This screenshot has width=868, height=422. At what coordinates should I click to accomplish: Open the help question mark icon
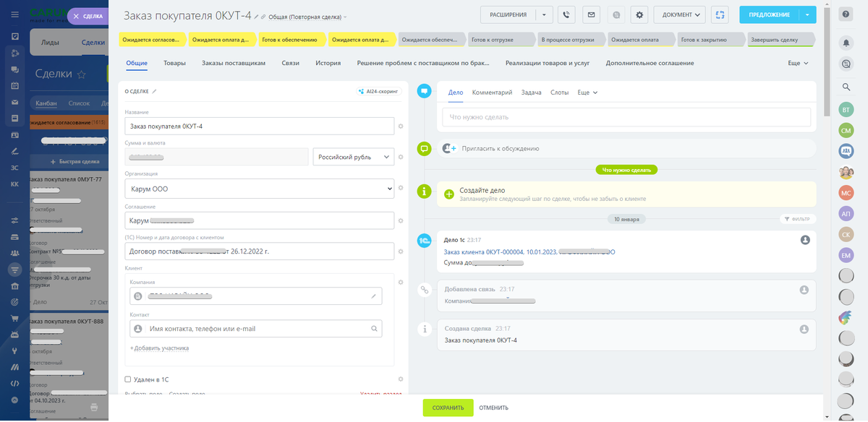846,14
